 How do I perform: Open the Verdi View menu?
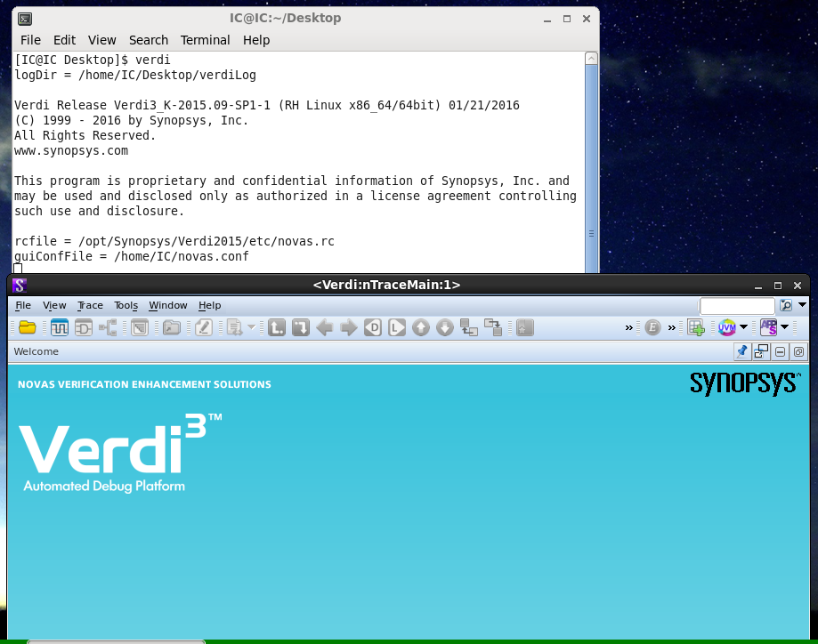(x=54, y=306)
